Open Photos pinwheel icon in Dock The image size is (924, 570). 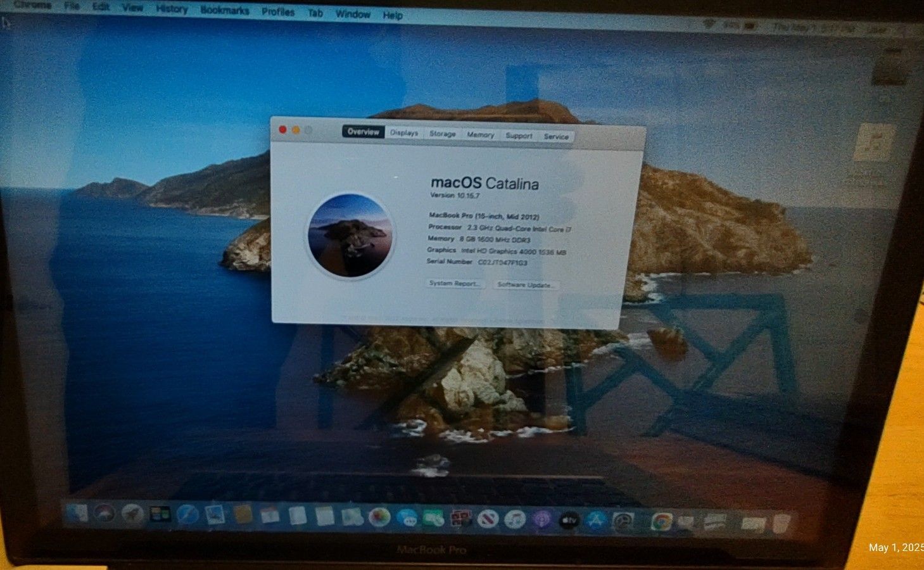pyautogui.click(x=379, y=517)
